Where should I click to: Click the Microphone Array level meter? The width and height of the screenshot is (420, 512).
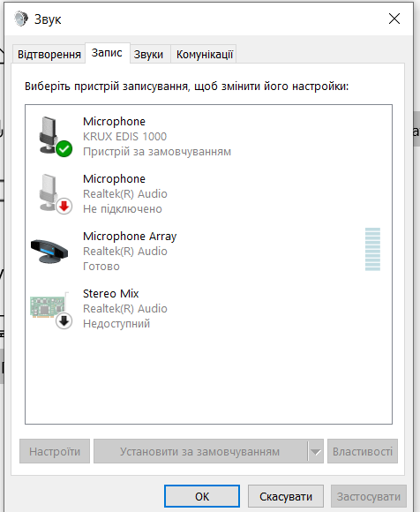[x=372, y=249]
